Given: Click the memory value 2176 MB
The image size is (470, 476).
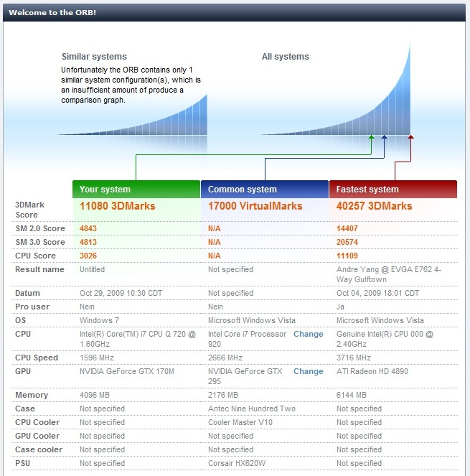Looking at the screenshot, I should 223,396.
